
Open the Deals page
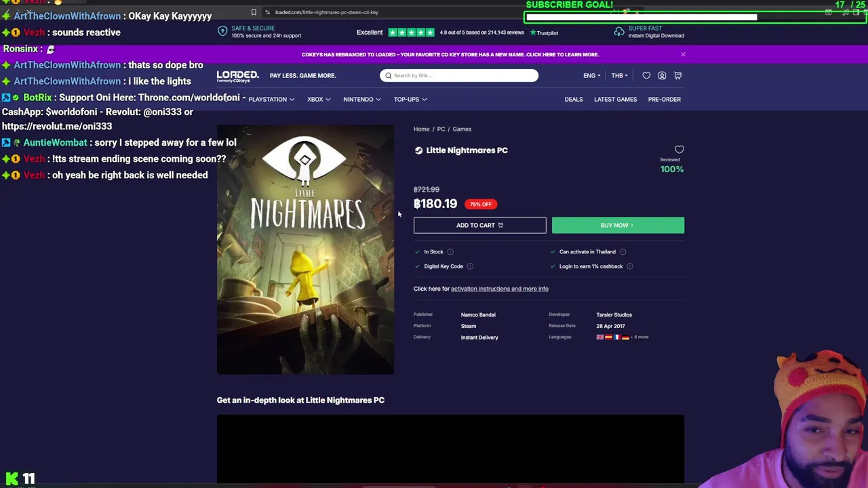[573, 99]
